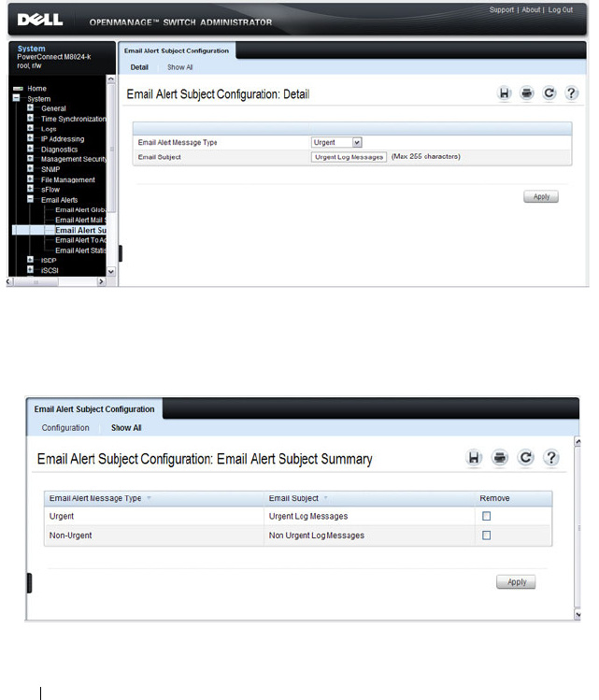The width and height of the screenshot is (599, 700).
Task: Click navigation tree scroll right arrow
Action: [x=101, y=281]
